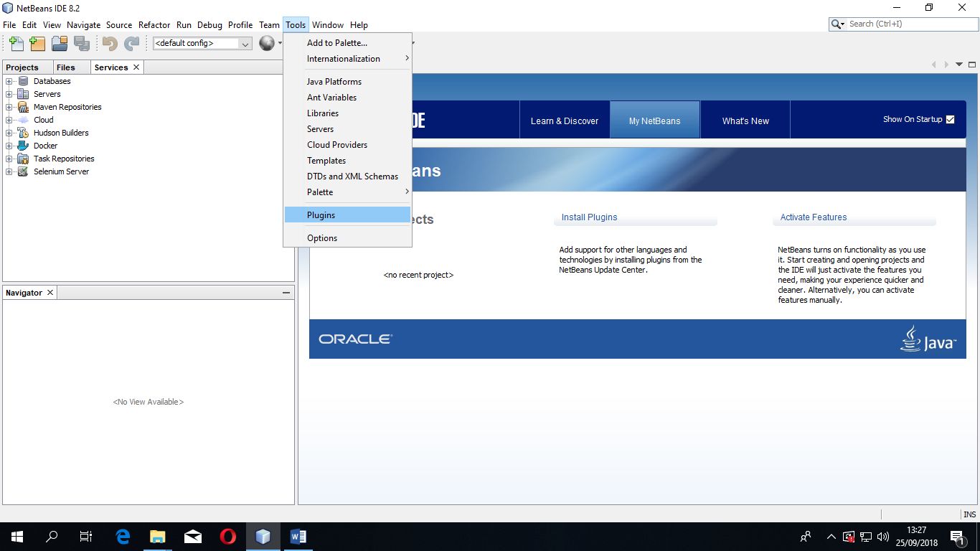
Task: Expand the Maven Repositories tree node
Action: click(9, 107)
